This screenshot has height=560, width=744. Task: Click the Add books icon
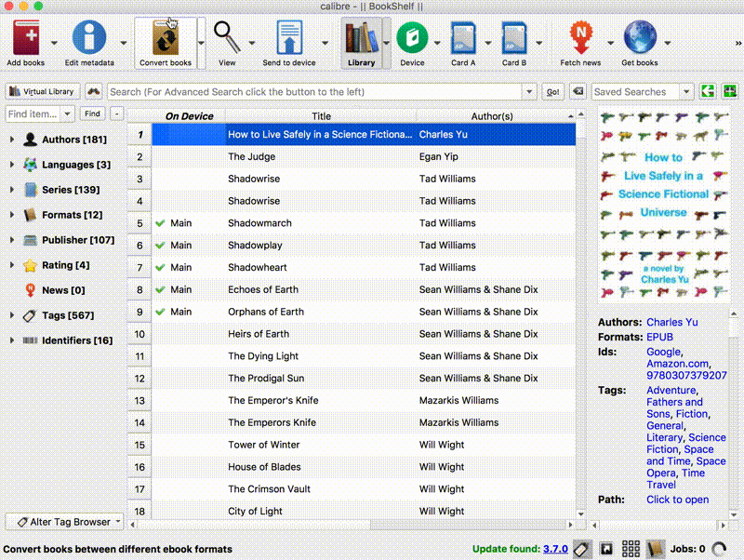click(x=26, y=38)
